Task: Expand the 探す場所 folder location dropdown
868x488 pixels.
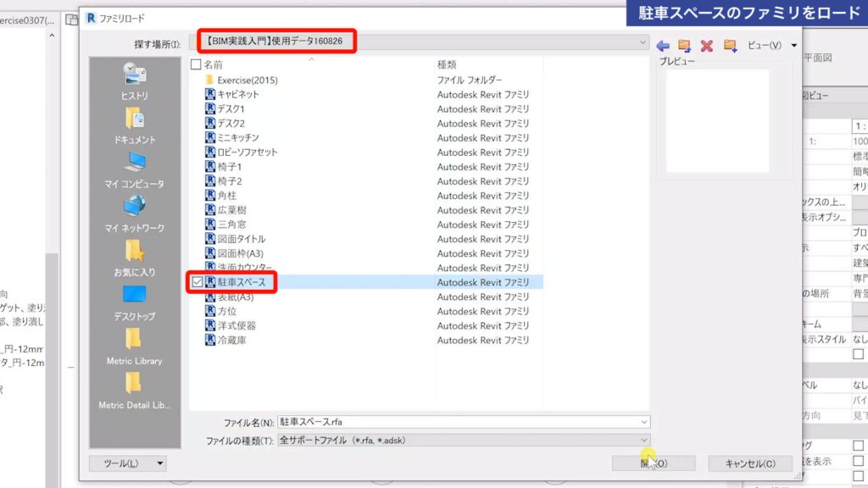Action: (643, 42)
